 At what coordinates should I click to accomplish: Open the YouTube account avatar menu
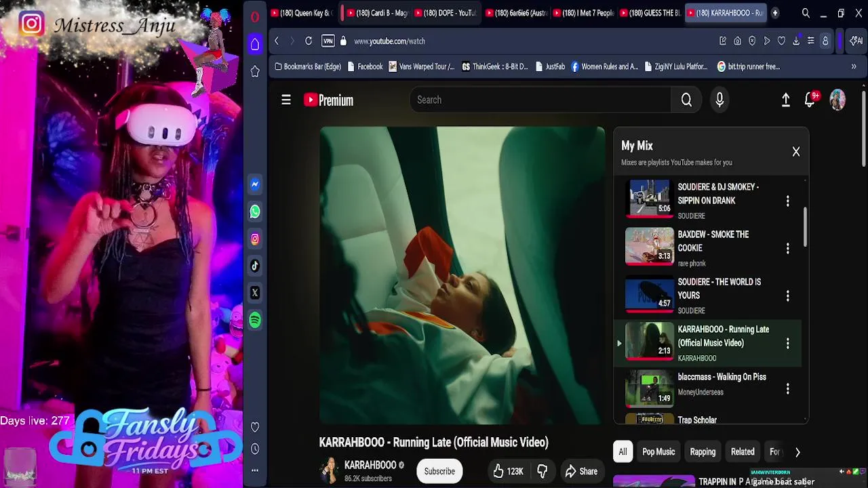coord(837,100)
